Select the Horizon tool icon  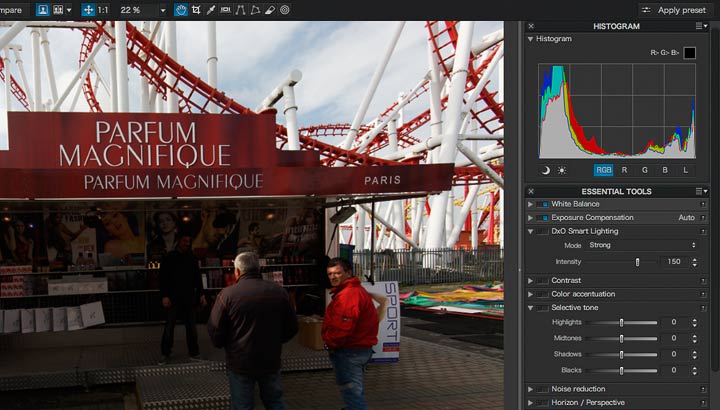[225, 10]
